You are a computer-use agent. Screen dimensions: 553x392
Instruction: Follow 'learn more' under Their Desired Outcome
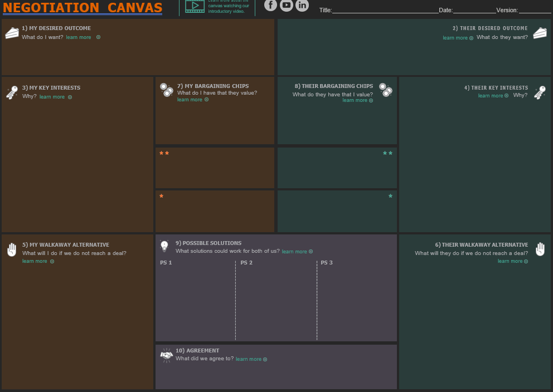(455, 38)
